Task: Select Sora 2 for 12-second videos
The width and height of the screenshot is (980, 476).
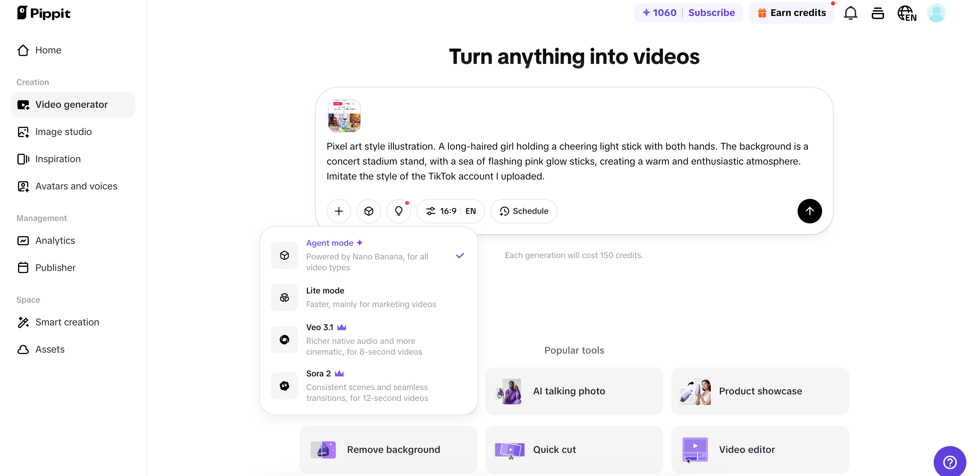Action: click(x=368, y=386)
